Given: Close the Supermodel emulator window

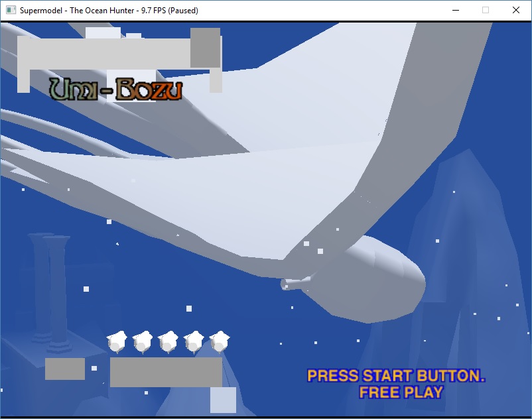Looking at the screenshot, I should coord(515,10).
